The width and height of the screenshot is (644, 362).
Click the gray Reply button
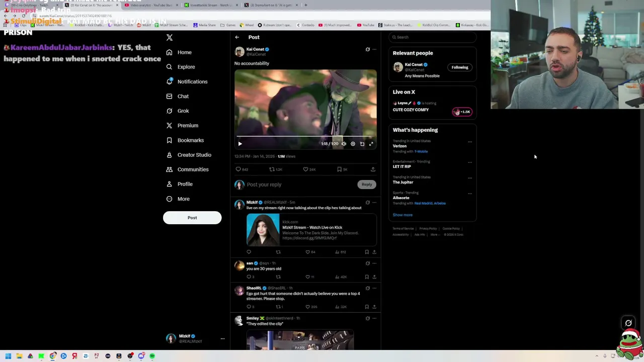click(x=367, y=185)
